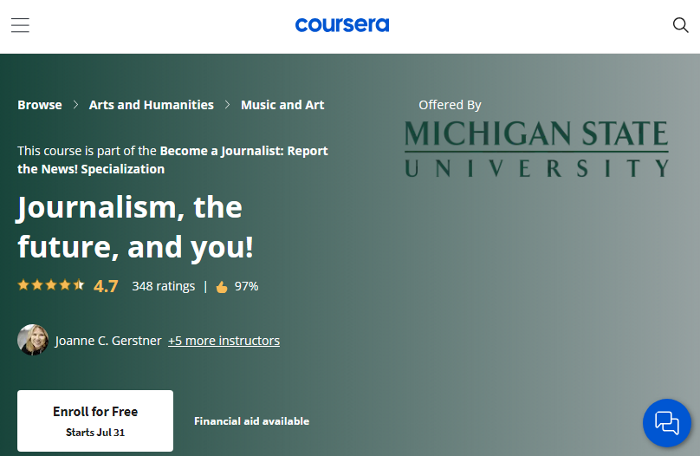Click the 4.7 rating score
The width and height of the screenshot is (700, 456).
pyautogui.click(x=106, y=286)
